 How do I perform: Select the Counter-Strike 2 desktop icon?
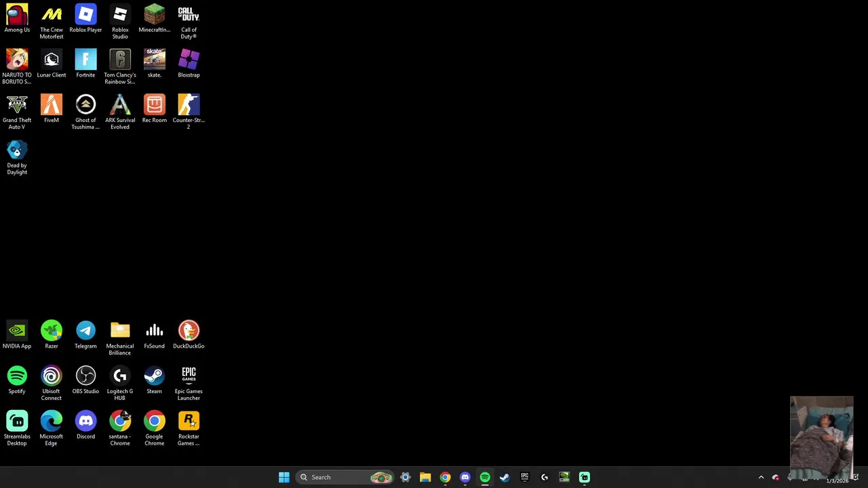[189, 112]
